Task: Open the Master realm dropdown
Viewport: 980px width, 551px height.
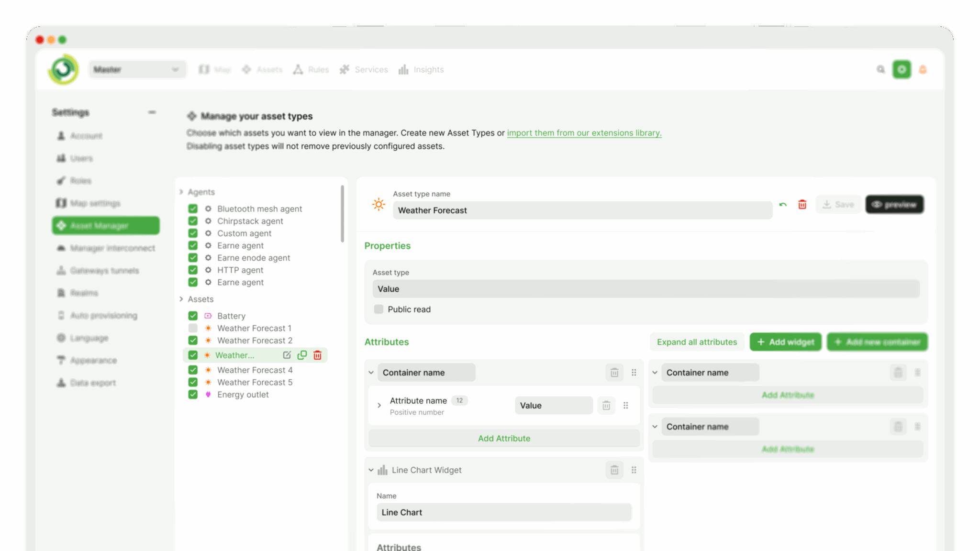Action: coord(137,70)
